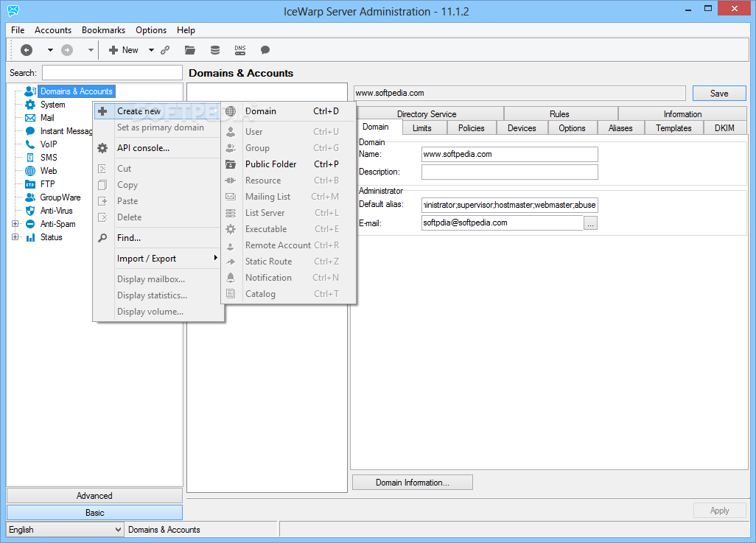756x543 pixels.
Task: Click in the Search input field
Action: pyautogui.click(x=112, y=73)
